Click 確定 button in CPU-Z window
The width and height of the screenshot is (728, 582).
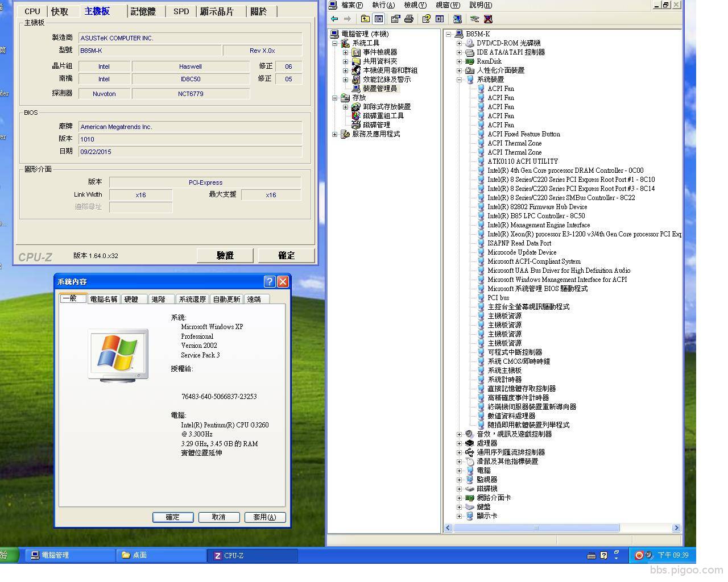point(286,256)
